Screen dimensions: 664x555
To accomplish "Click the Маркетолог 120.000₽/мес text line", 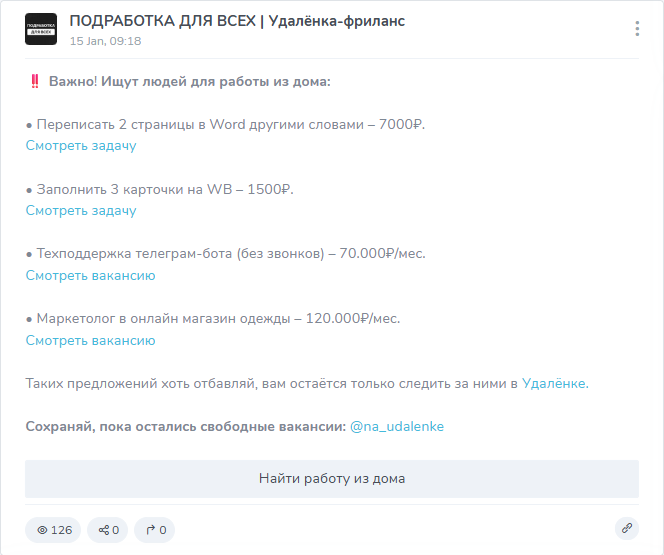I will point(213,318).
